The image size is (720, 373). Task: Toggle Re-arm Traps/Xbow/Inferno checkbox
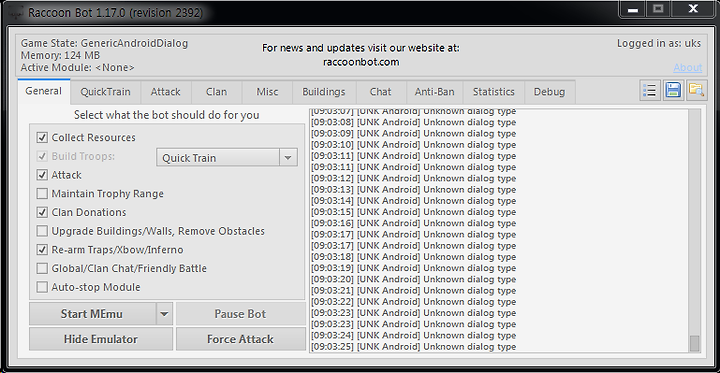[x=42, y=250]
